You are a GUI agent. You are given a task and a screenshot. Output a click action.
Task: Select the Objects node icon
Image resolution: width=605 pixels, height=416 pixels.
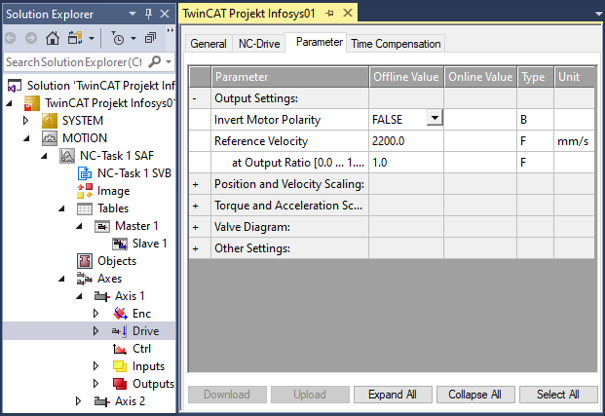pyautogui.click(x=84, y=261)
